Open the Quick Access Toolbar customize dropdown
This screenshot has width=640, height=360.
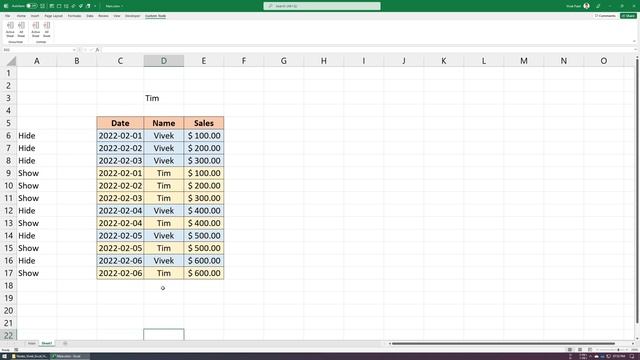coord(95,6)
